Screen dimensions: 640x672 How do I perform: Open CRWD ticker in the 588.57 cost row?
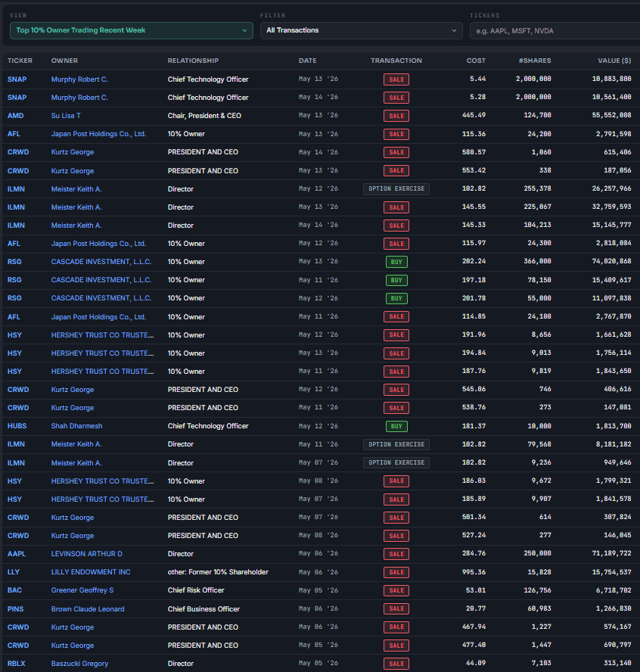pos(18,152)
